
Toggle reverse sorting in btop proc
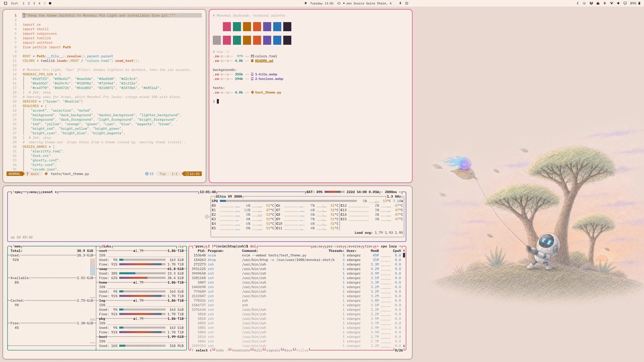tap(353, 246)
